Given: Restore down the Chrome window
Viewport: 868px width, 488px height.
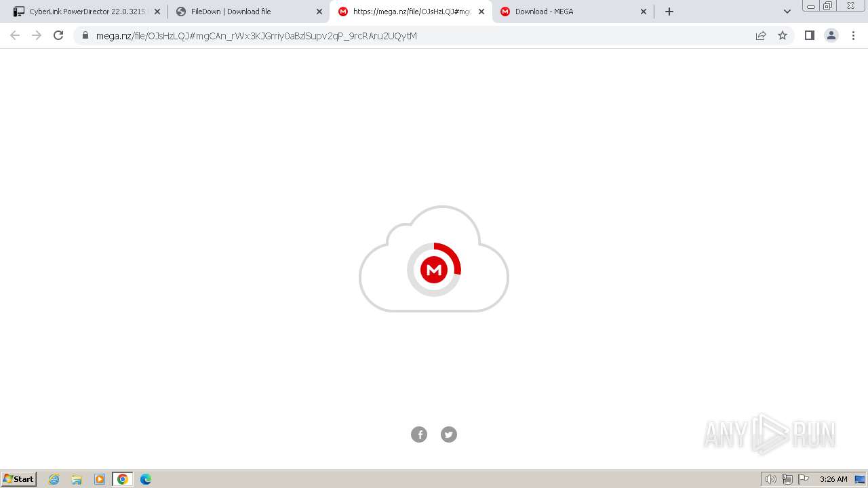Looking at the screenshot, I should (x=828, y=6).
